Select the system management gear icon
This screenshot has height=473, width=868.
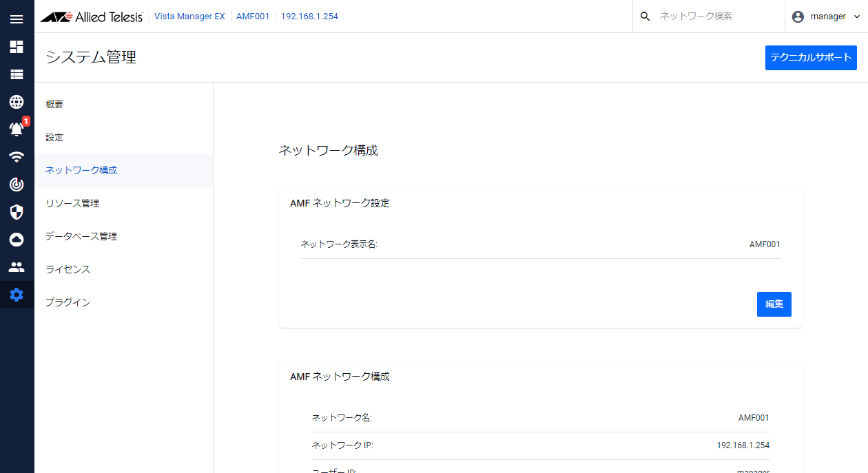click(x=17, y=295)
